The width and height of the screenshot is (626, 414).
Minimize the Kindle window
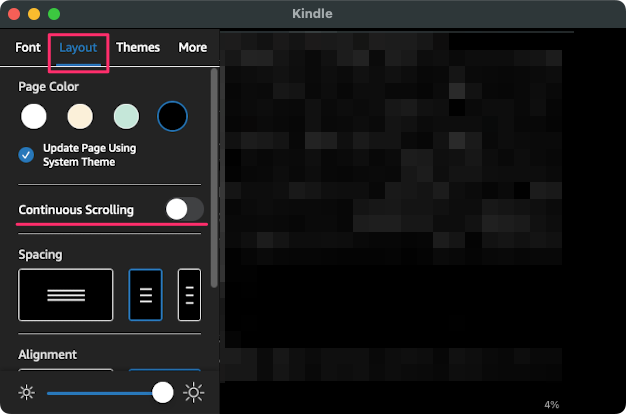click(34, 14)
